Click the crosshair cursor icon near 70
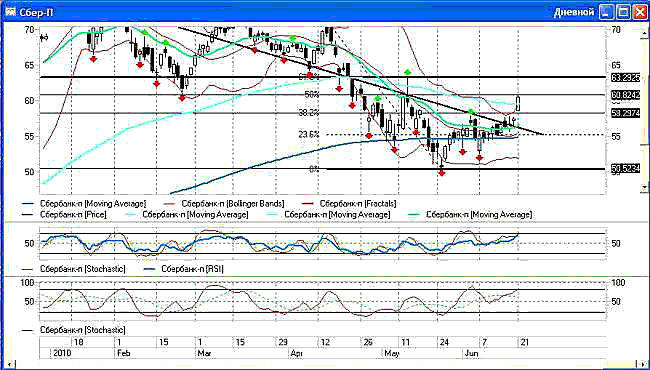Viewport: 650px width, 370px height. pos(44,38)
